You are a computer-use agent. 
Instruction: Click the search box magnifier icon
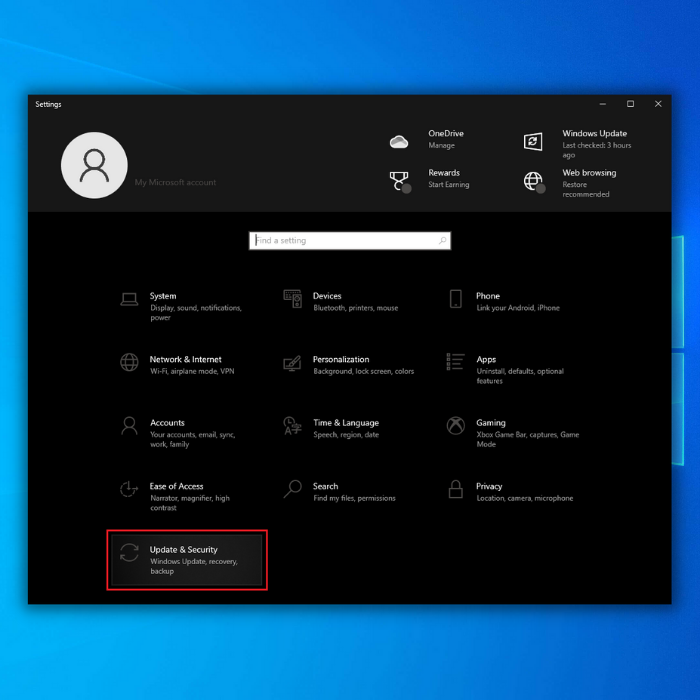point(442,241)
